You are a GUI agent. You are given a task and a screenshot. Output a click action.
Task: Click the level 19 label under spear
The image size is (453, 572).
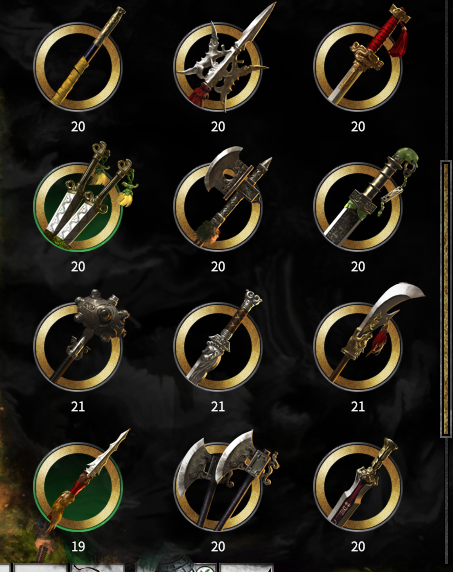[x=78, y=546]
